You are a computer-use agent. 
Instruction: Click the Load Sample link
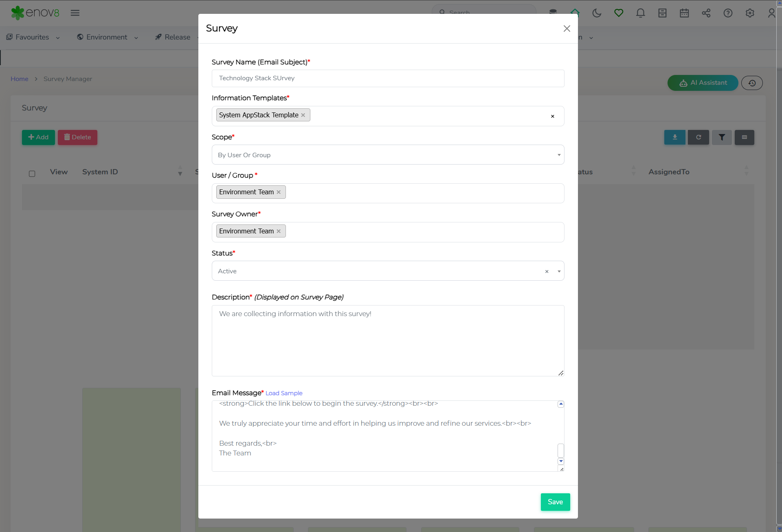pos(284,393)
